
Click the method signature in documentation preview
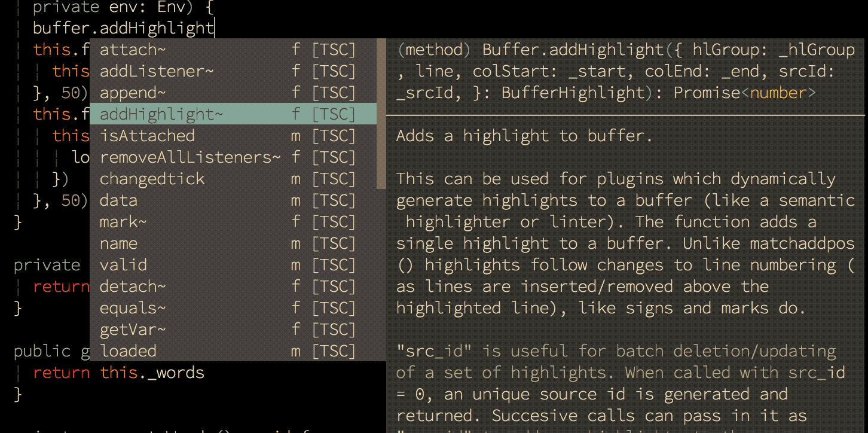(x=625, y=71)
